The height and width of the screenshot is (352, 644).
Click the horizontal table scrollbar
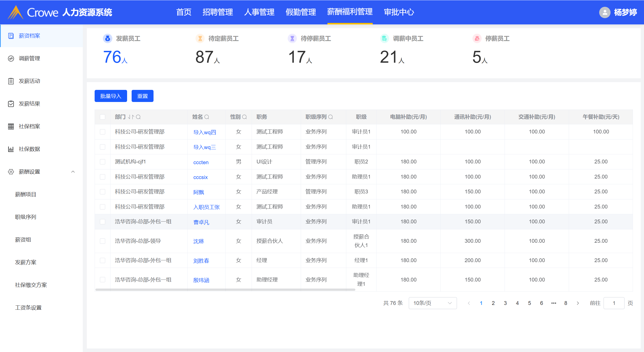point(225,290)
